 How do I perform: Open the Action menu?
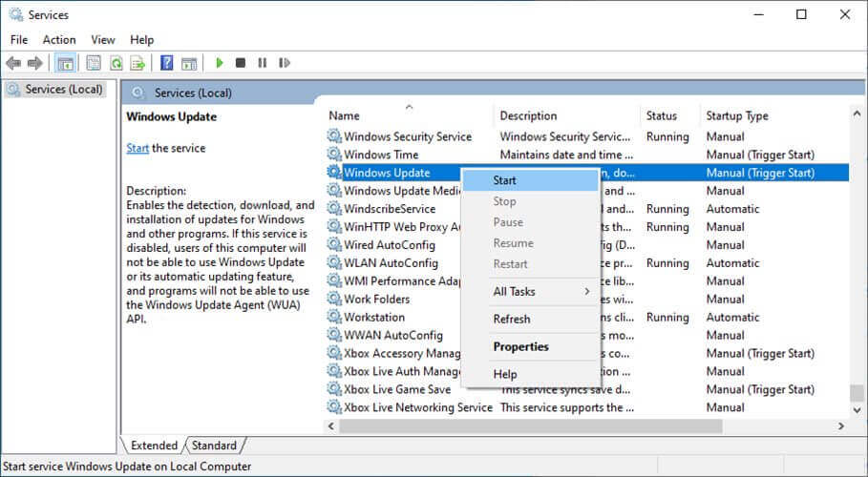(x=59, y=40)
